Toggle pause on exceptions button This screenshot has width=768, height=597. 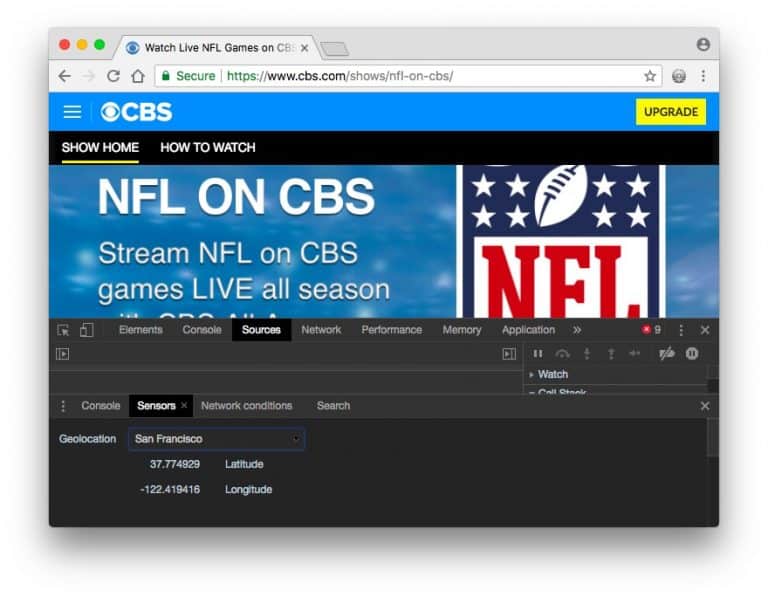[691, 353]
